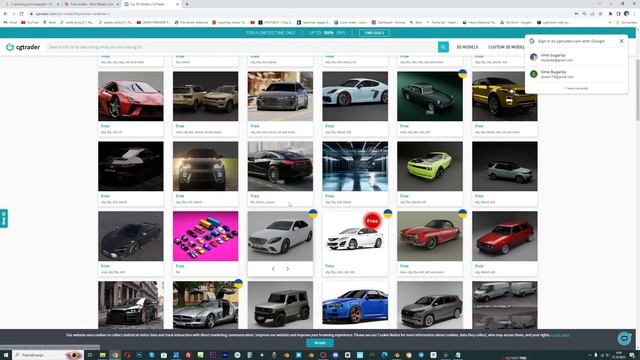The width and height of the screenshot is (640, 360).
Task: Click the browser address bar
Action: (x=300, y=14)
